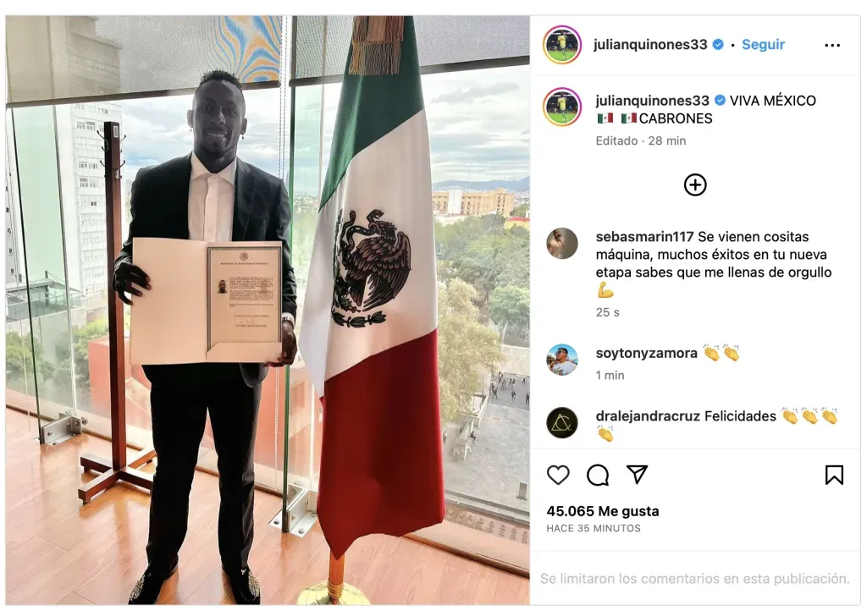The image size is (867, 616).
Task: Open the three-dot more options menu
Action: click(832, 46)
